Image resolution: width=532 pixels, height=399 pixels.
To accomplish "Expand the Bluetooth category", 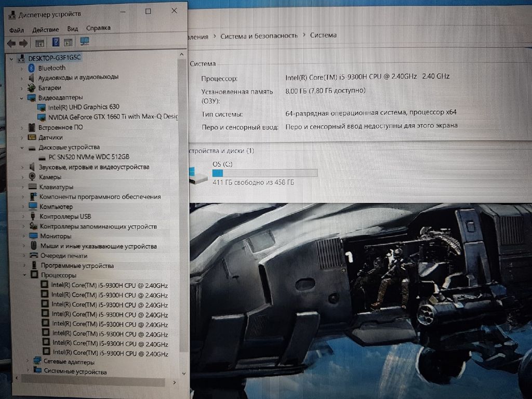I will (22, 68).
